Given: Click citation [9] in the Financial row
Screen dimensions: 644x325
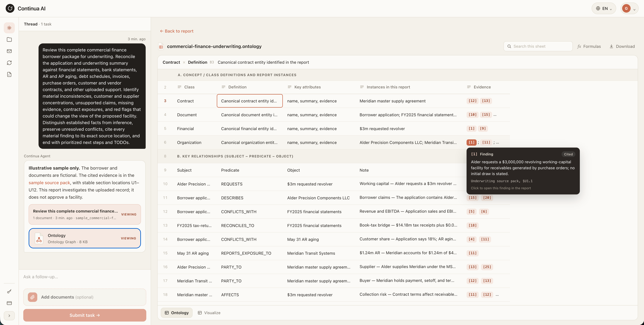Looking at the screenshot, I should pos(482,129).
